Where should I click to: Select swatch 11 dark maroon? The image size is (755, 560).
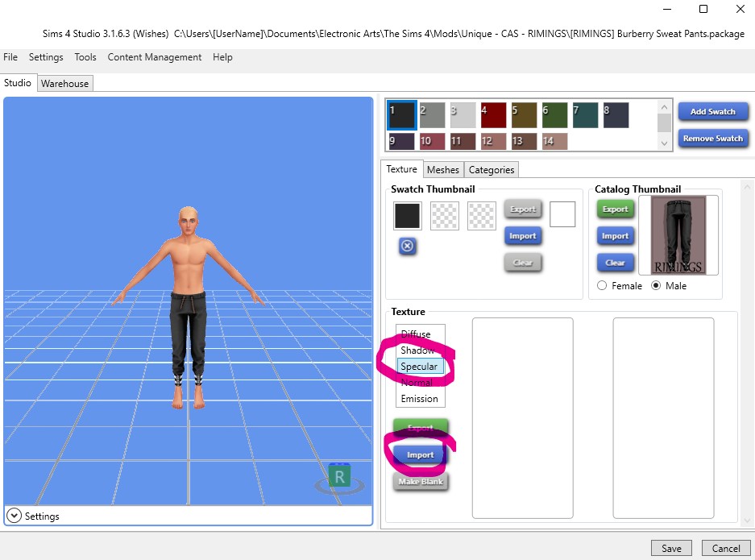(x=463, y=142)
